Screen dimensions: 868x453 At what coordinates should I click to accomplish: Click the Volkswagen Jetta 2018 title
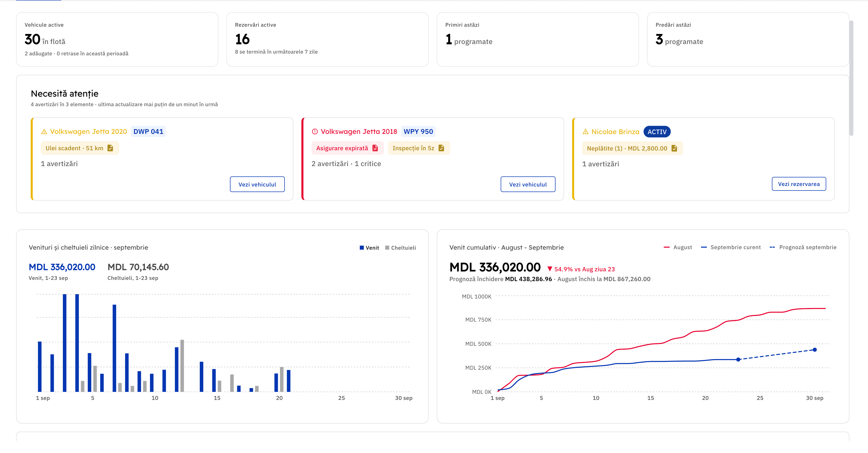[359, 131]
